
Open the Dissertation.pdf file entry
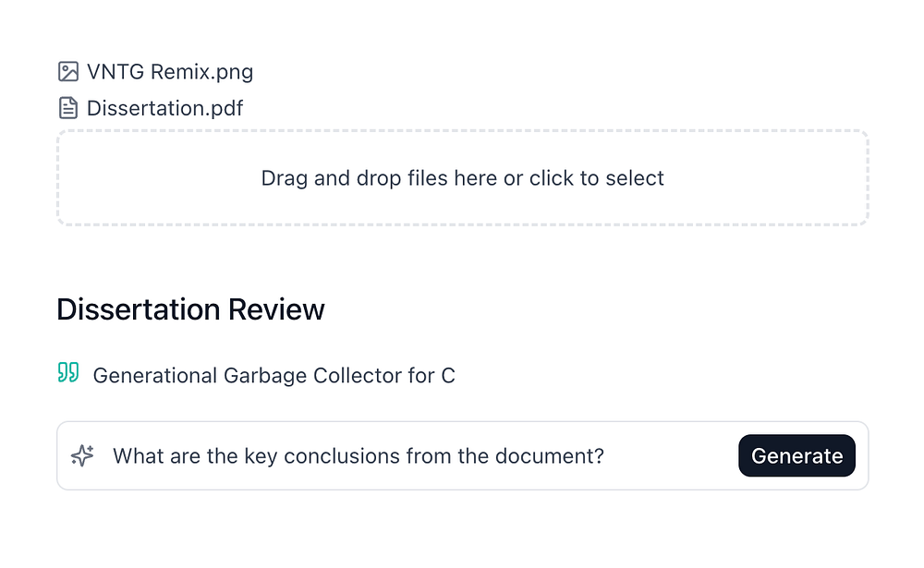[164, 108]
